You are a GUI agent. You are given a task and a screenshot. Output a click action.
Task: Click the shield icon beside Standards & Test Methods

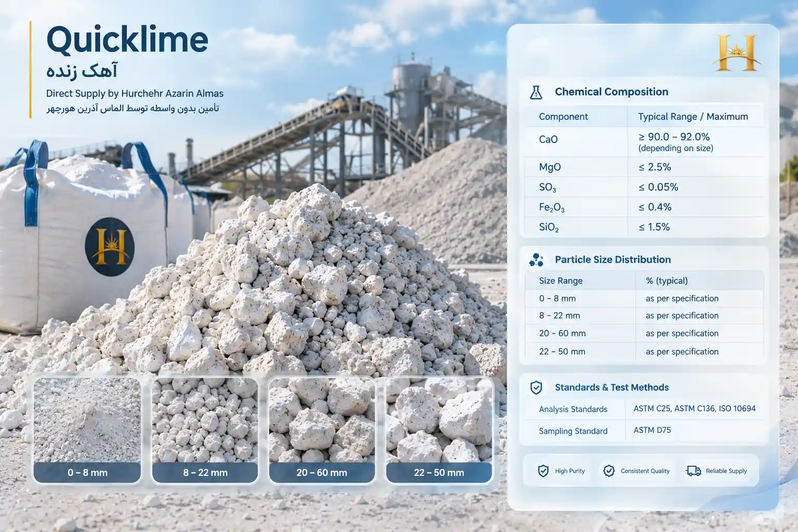pyautogui.click(x=536, y=388)
